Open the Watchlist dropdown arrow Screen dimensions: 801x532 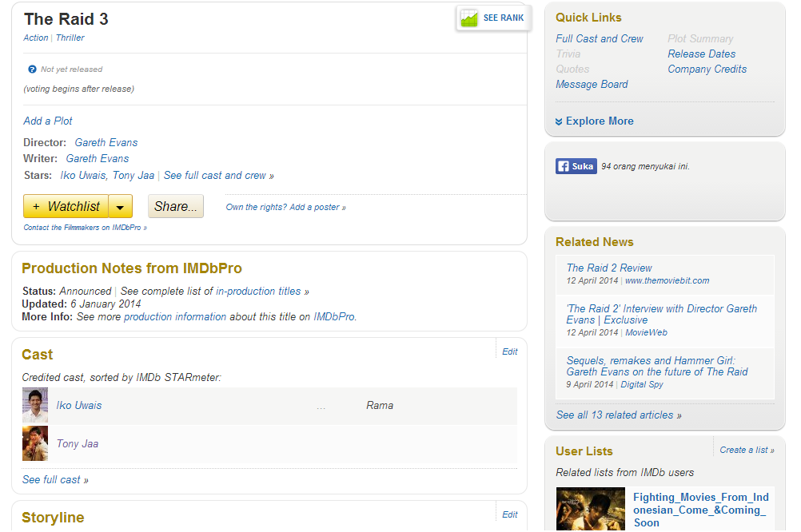coord(121,206)
